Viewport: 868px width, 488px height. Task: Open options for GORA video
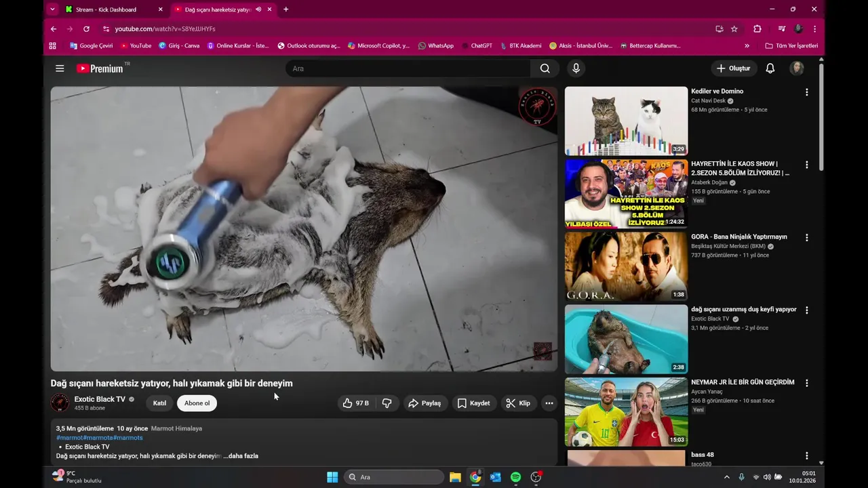coord(807,238)
